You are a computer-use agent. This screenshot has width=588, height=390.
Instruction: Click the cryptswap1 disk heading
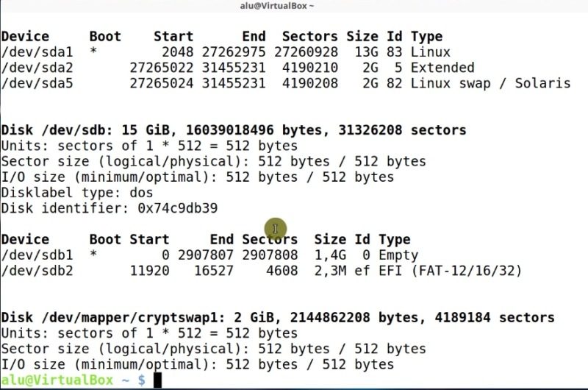(x=278, y=318)
